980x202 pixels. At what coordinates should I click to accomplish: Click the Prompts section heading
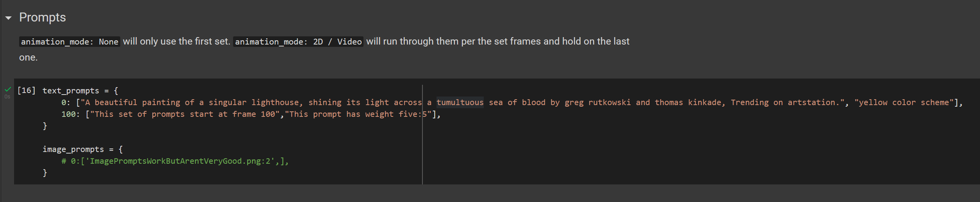[x=42, y=18]
